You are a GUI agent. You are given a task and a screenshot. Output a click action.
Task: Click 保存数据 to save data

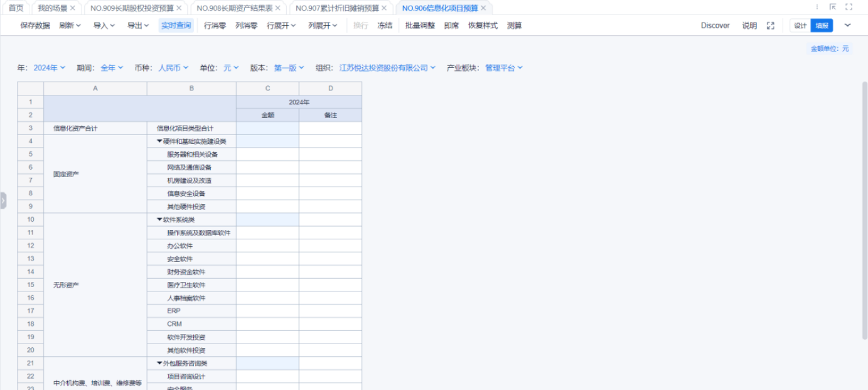coord(35,26)
